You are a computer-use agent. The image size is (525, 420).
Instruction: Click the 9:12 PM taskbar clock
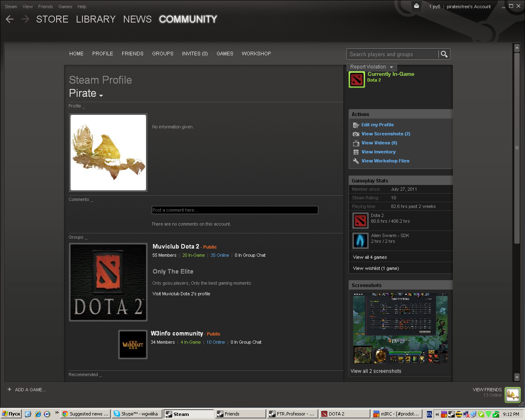click(x=511, y=414)
